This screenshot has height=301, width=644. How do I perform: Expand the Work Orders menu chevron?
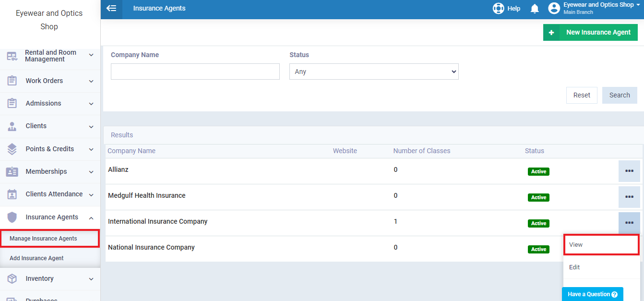[x=91, y=81]
